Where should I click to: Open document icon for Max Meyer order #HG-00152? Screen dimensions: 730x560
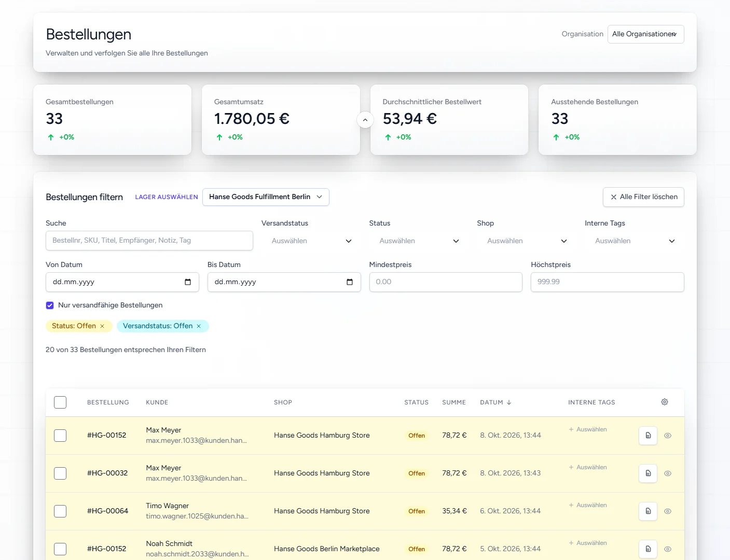coord(648,436)
